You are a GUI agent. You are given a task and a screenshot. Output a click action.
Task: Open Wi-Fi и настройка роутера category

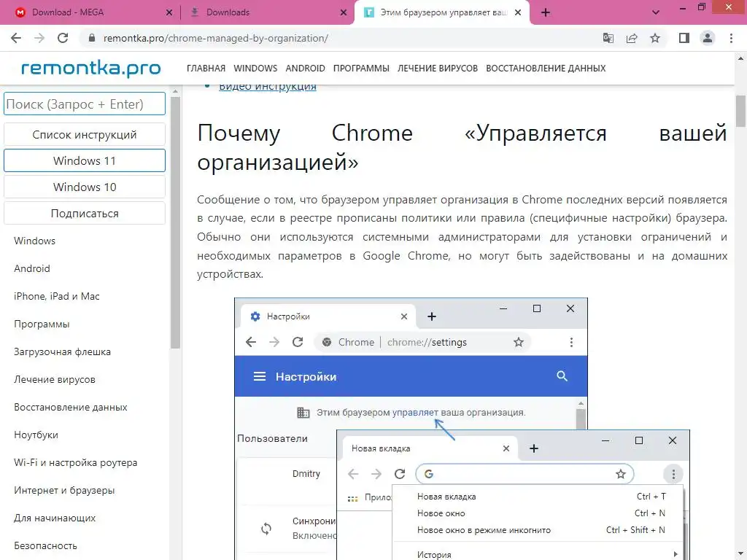click(x=75, y=462)
